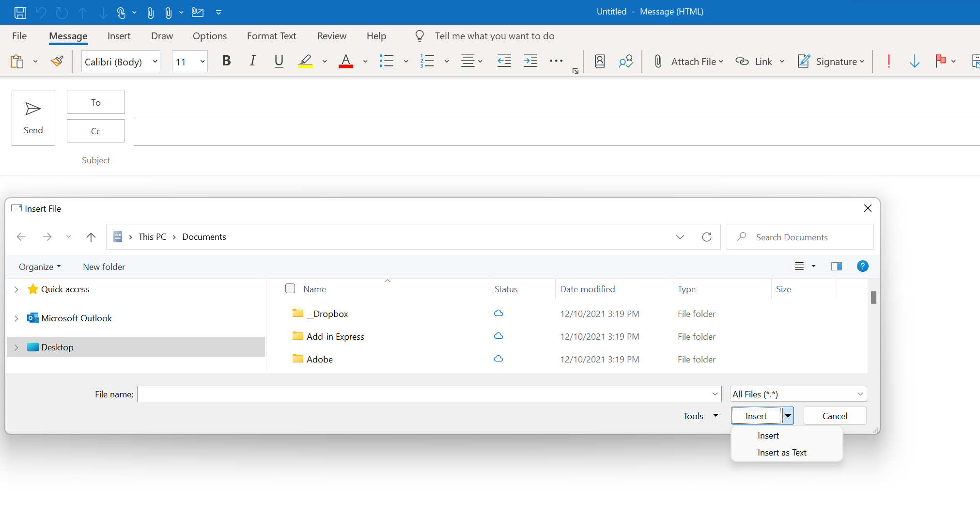The width and height of the screenshot is (980, 519).
Task: Apply Bold formatting
Action: [x=226, y=61]
